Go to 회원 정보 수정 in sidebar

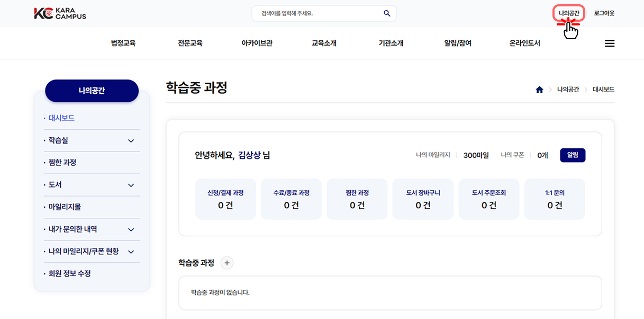click(x=70, y=273)
